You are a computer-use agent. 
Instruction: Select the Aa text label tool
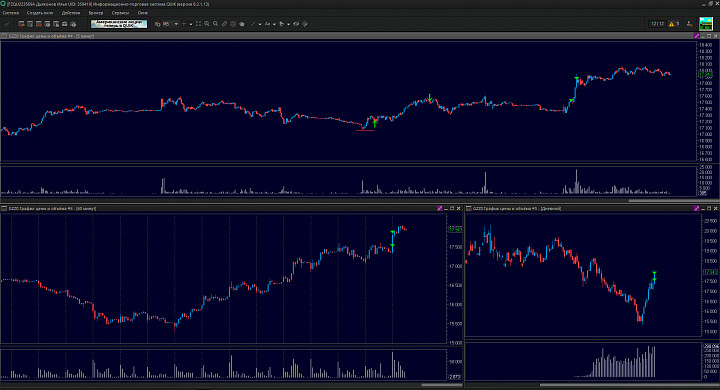click(268, 24)
